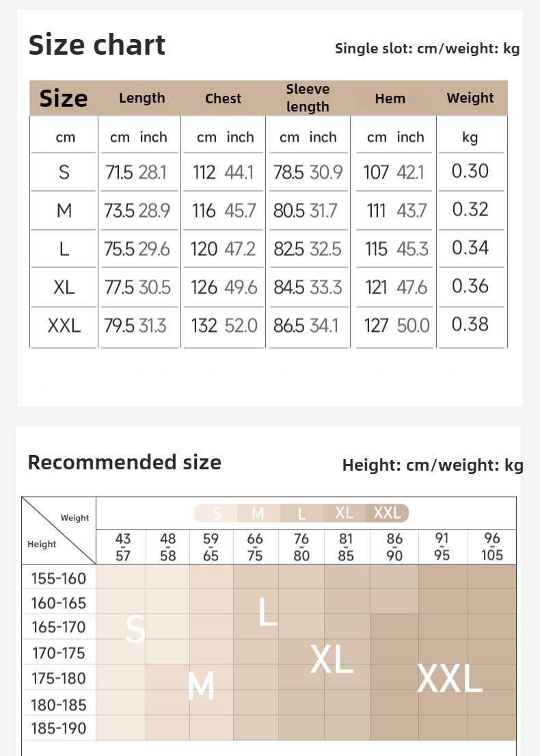540x756 pixels.
Task: Select the 185-190 height row label
Action: click(x=59, y=729)
